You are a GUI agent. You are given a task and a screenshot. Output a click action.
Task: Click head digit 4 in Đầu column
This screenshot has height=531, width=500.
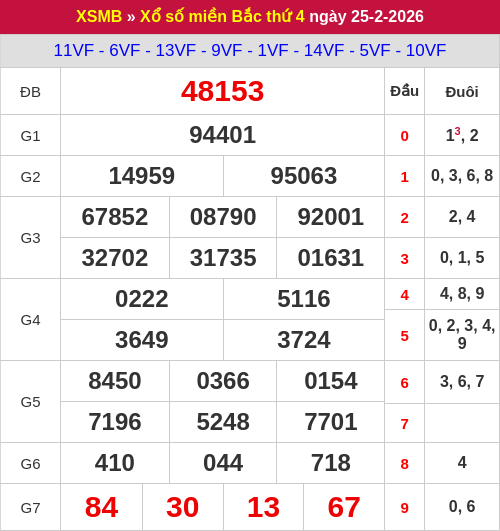point(404,295)
